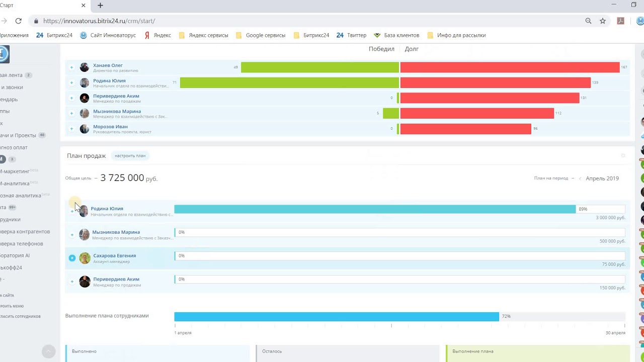Open the Твиттер bookmark

point(351,35)
